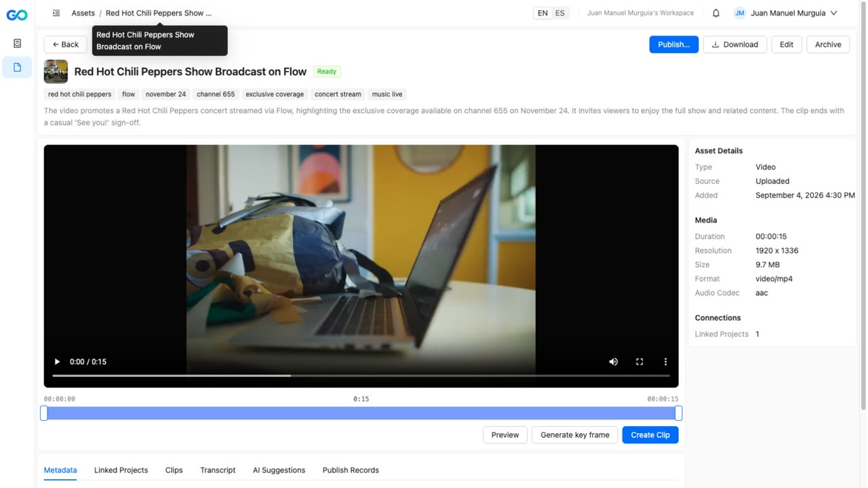
Task: Open the Publish... menu button
Action: [x=673, y=45]
